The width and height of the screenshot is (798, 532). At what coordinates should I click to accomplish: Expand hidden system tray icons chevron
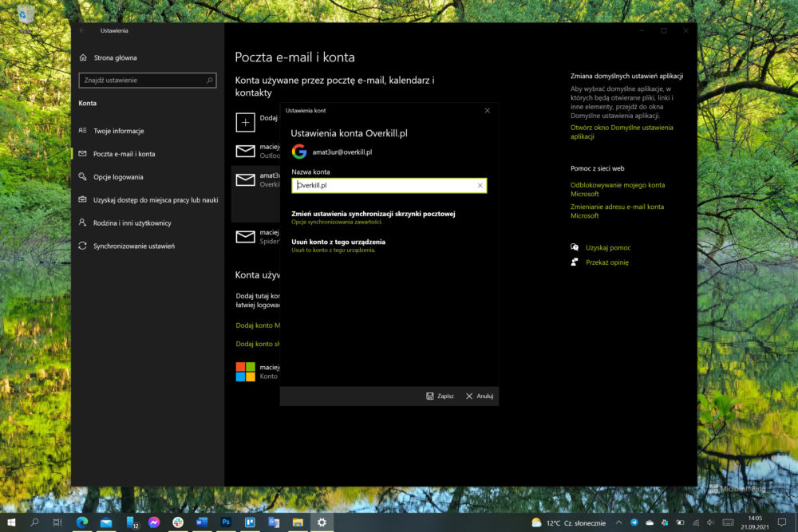pyautogui.click(x=618, y=522)
